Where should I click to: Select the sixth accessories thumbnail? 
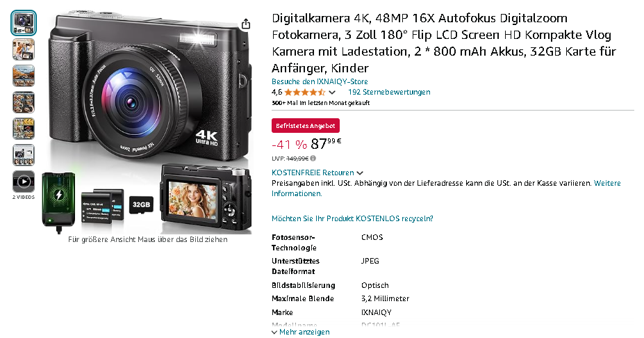pos(24,155)
